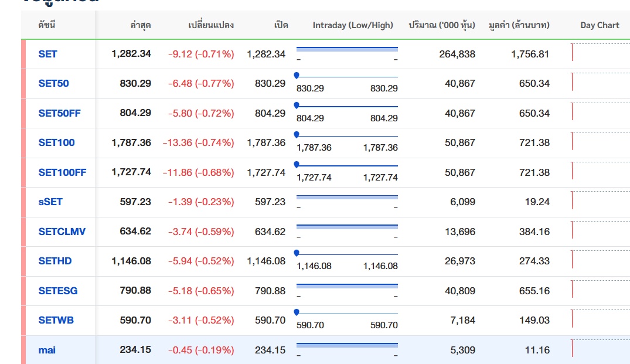
Task: Open the SETWB index link
Action: point(56,320)
